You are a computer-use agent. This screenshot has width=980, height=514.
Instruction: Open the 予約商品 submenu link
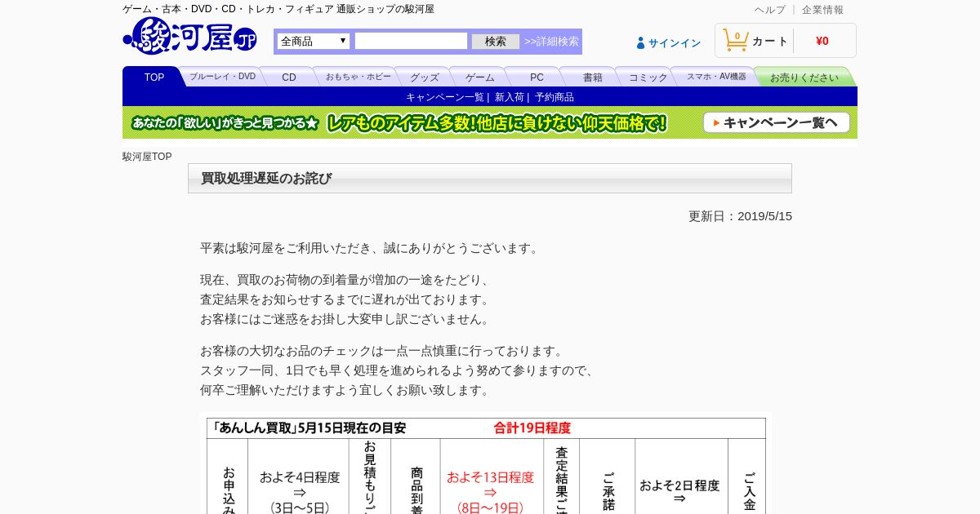click(x=555, y=97)
